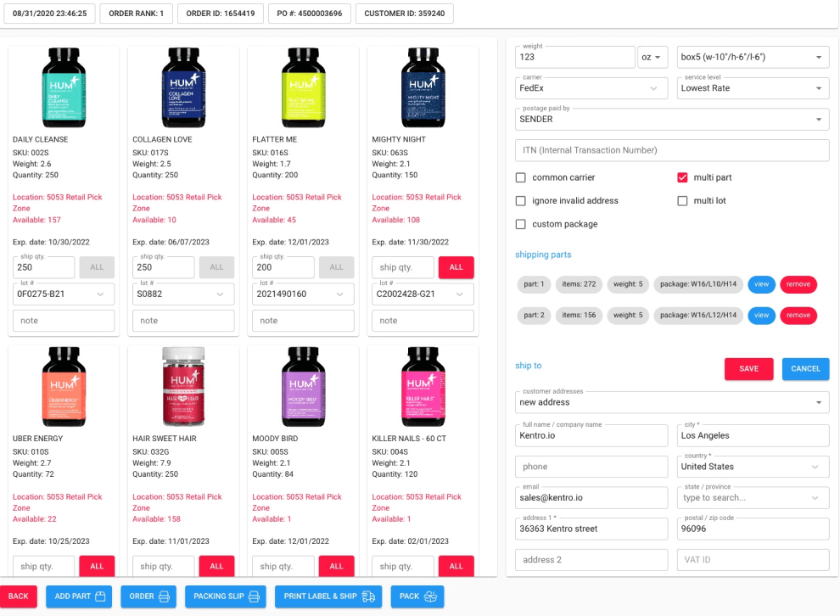Click the SAVE button
Image resolution: width=840 pixels, height=616 pixels.
[x=748, y=368]
